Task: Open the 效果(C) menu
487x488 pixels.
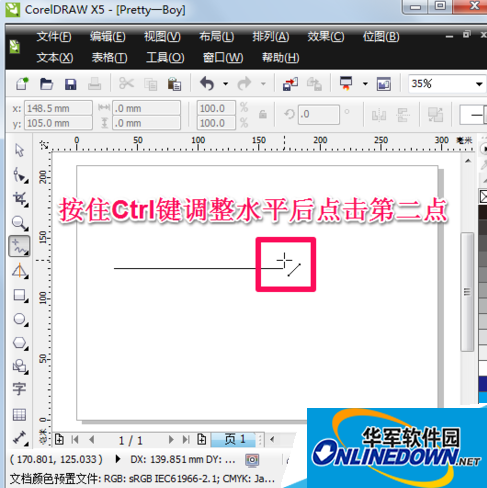Action: coord(326,36)
